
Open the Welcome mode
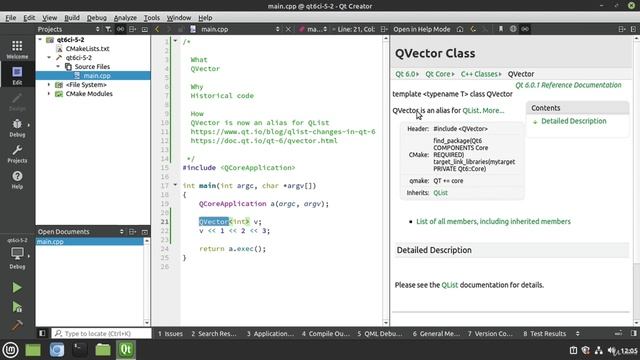[x=17, y=50]
